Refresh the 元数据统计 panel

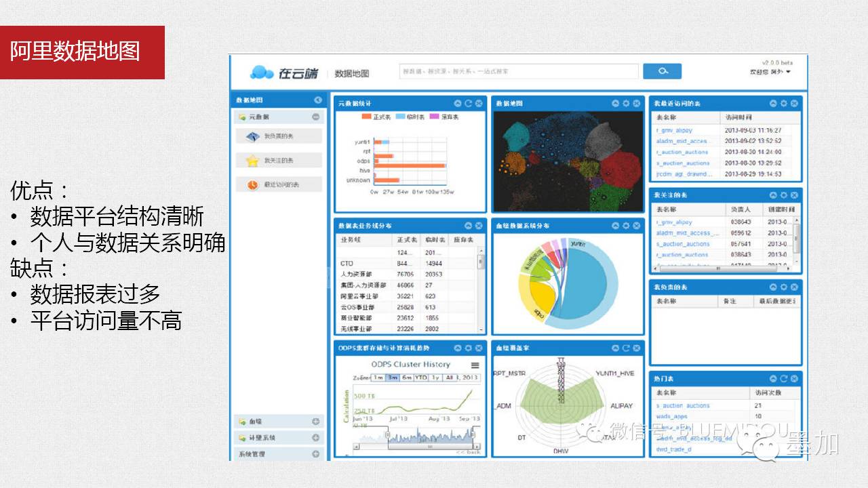pos(468,104)
